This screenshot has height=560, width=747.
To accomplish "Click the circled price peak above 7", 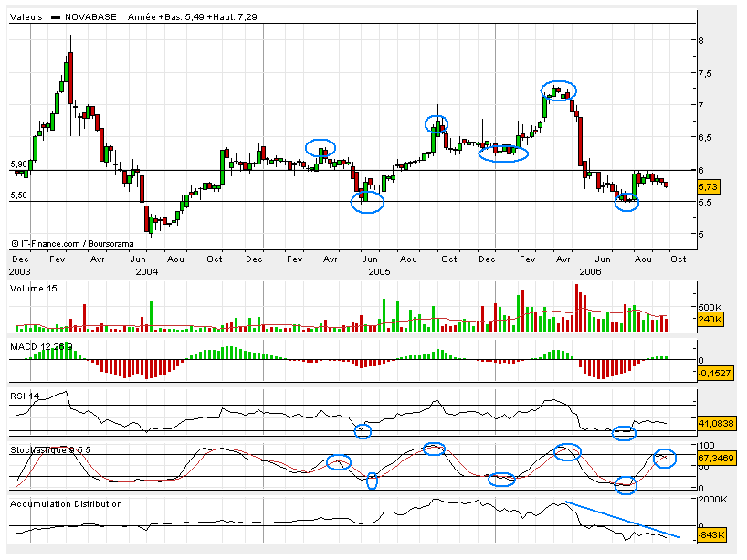I will (x=558, y=90).
